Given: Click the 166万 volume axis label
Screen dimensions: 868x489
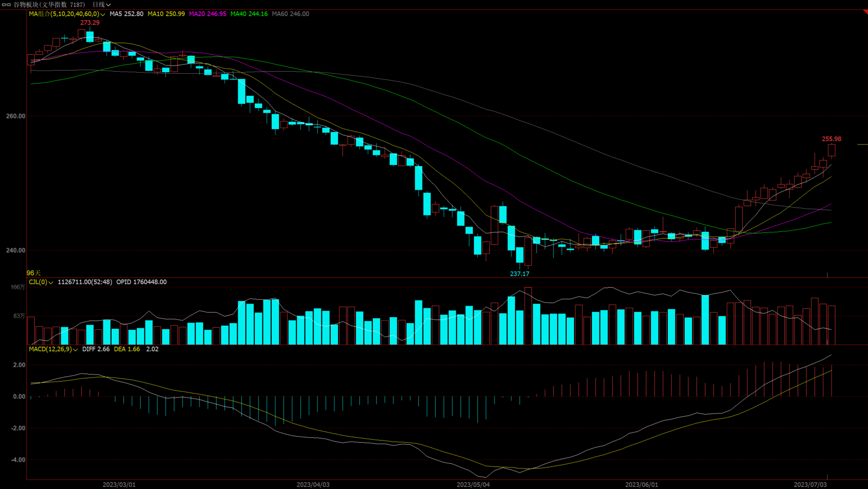Looking at the screenshot, I should tap(18, 287).
